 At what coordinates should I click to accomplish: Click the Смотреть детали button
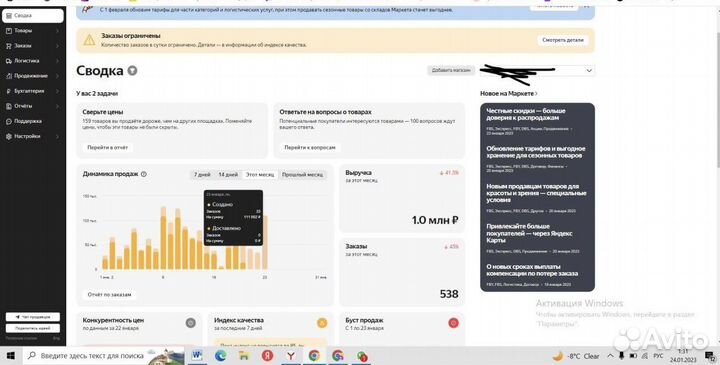coord(562,40)
